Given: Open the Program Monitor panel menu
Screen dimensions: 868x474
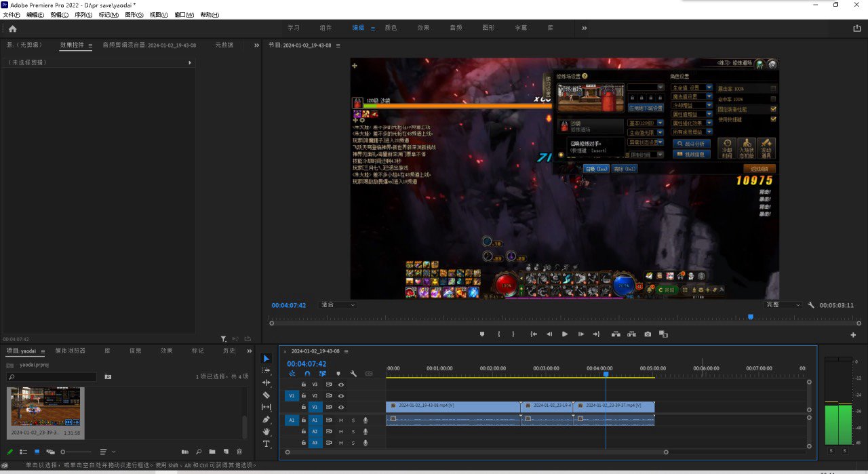Looking at the screenshot, I should (x=338, y=45).
